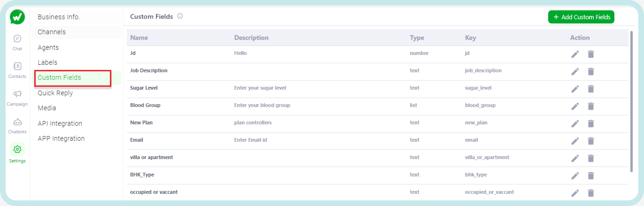This screenshot has height=206, width=644.
Task: Edit the New Plan field
Action: tap(575, 124)
